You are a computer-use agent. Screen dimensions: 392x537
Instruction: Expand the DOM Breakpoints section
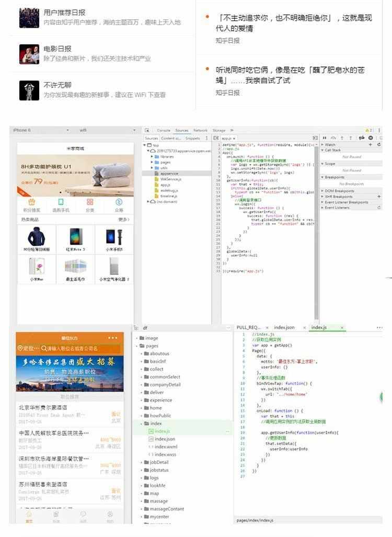(322, 191)
